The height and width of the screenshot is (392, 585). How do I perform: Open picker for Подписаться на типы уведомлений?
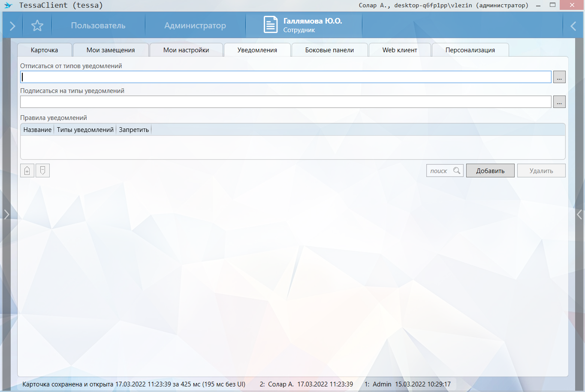(559, 102)
